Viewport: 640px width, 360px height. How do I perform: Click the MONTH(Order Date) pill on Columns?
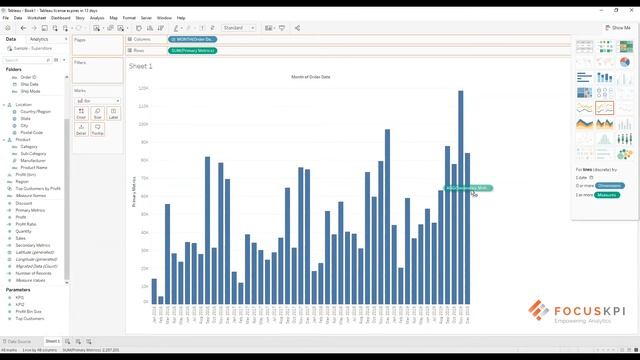pos(193,39)
